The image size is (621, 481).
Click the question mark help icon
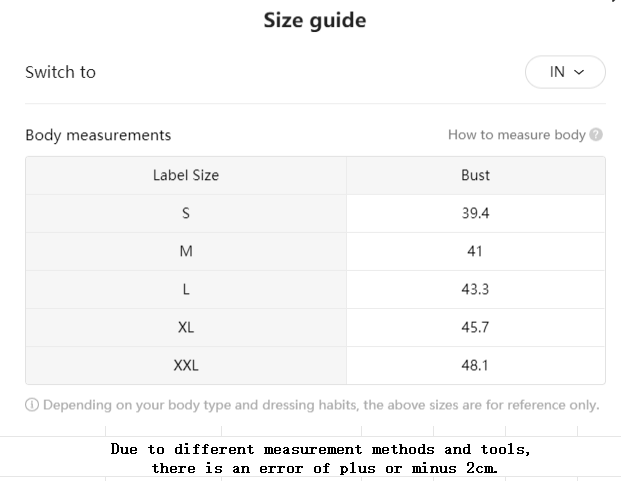596,135
